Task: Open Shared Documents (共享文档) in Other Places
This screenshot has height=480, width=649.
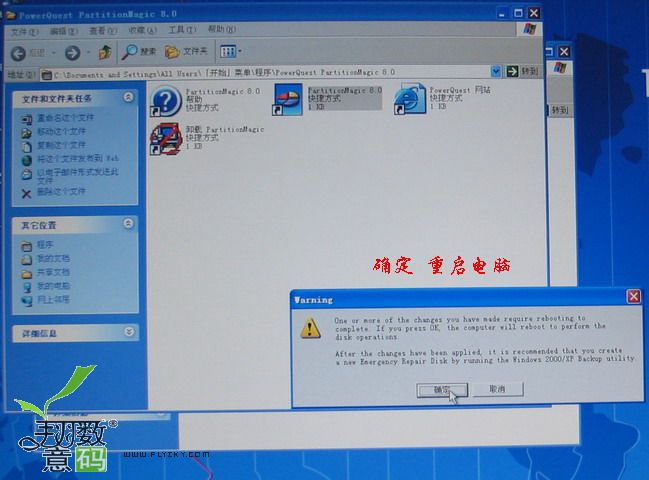Action: coord(53,272)
